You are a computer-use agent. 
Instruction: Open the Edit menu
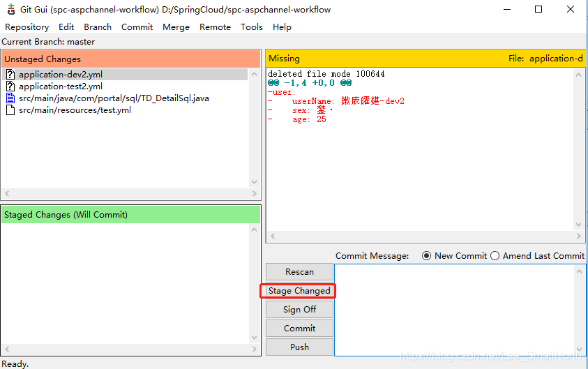point(66,27)
